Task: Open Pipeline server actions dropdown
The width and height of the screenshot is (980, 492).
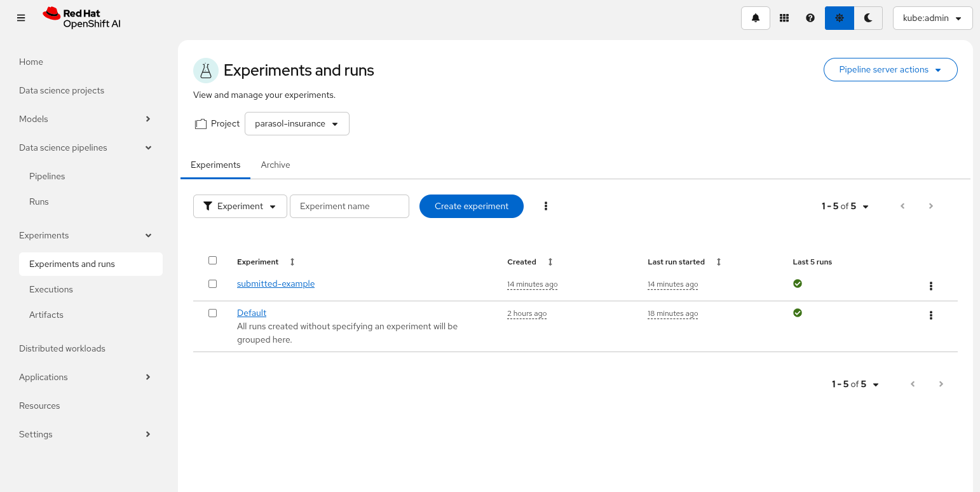Action: coord(890,70)
